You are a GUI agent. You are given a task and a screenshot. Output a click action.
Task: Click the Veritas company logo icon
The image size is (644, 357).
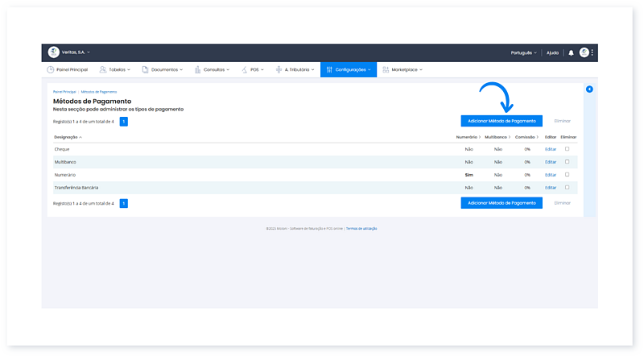pyautogui.click(x=54, y=52)
